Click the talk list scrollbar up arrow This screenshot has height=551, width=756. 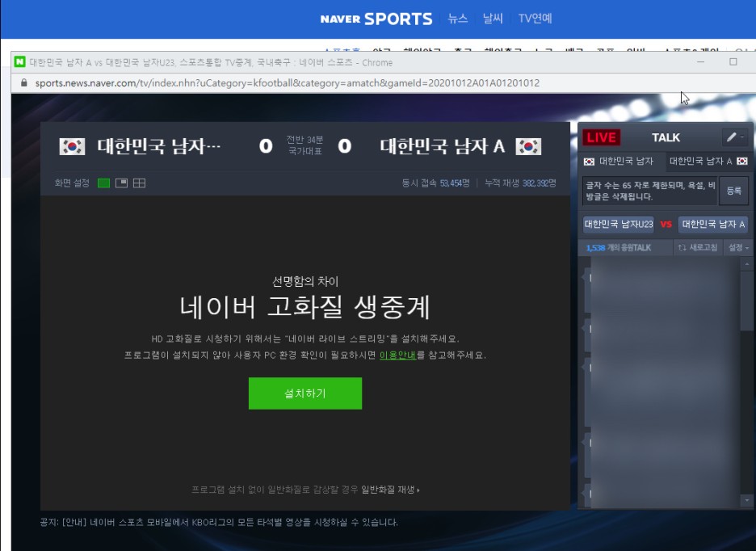pos(747,264)
